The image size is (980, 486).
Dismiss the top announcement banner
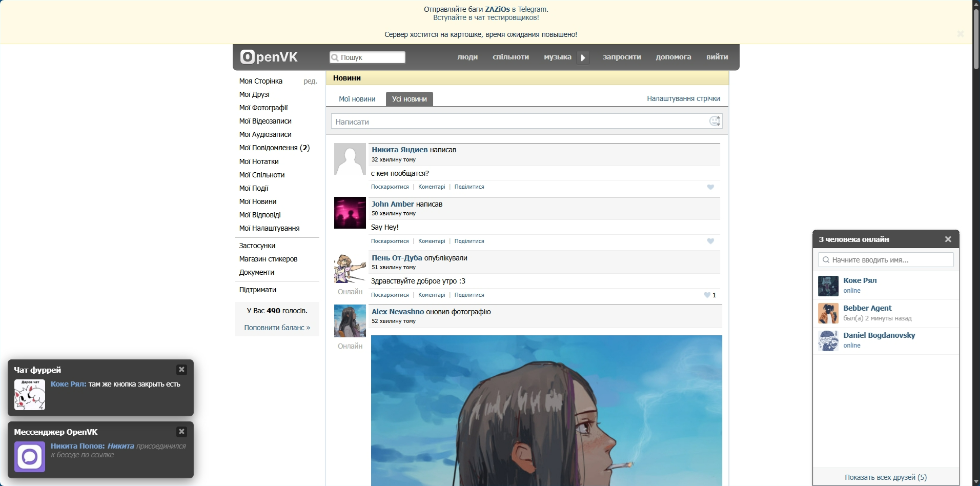960,34
